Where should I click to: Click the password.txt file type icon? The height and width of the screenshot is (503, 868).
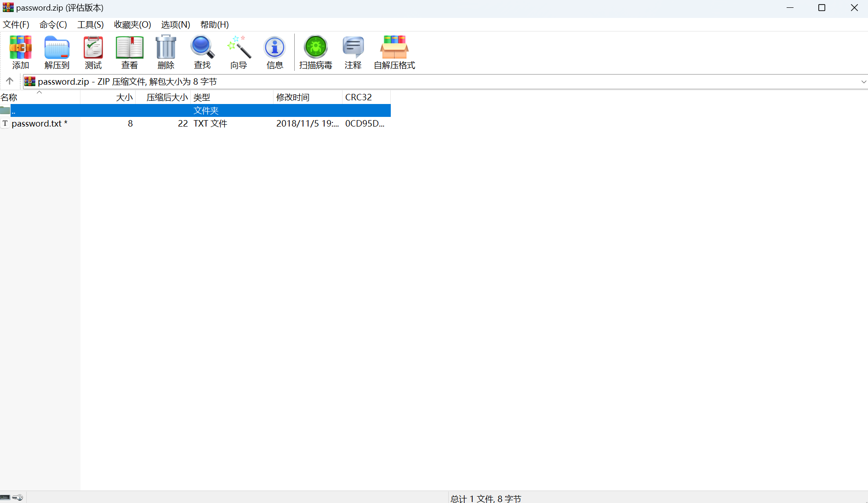click(5, 123)
